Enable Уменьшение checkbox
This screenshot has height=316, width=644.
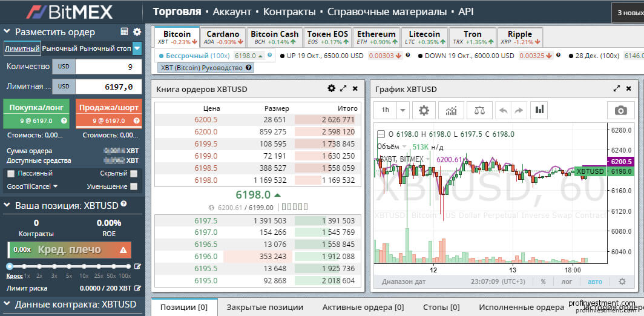(134, 186)
